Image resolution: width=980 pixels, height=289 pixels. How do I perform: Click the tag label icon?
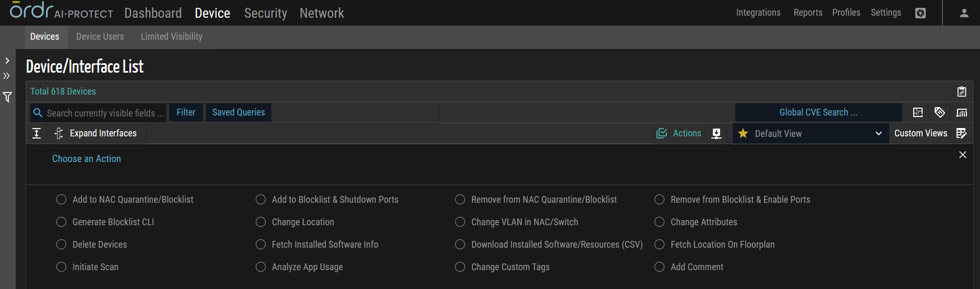click(940, 112)
